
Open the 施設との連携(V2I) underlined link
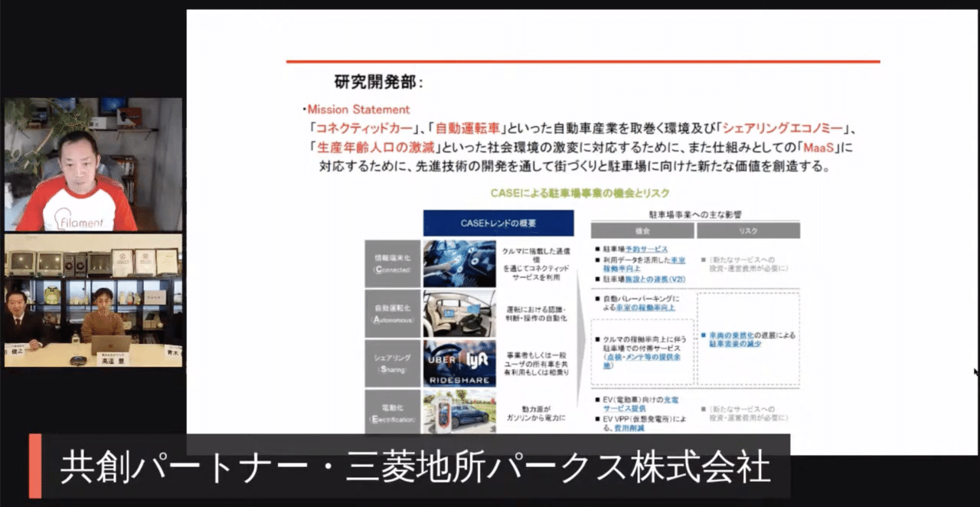click(x=649, y=279)
